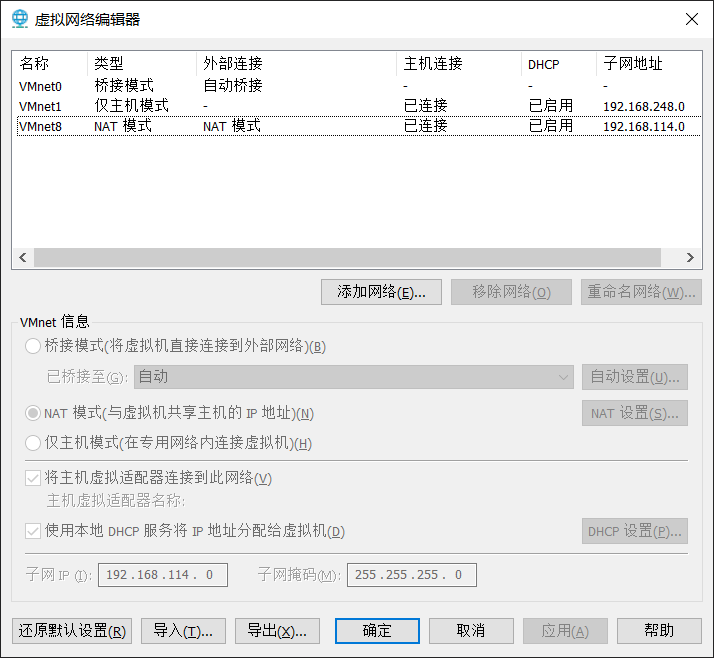The height and width of the screenshot is (658, 714).
Task: Click 自动桥接 cell in VMnet0 row
Action: [233, 86]
